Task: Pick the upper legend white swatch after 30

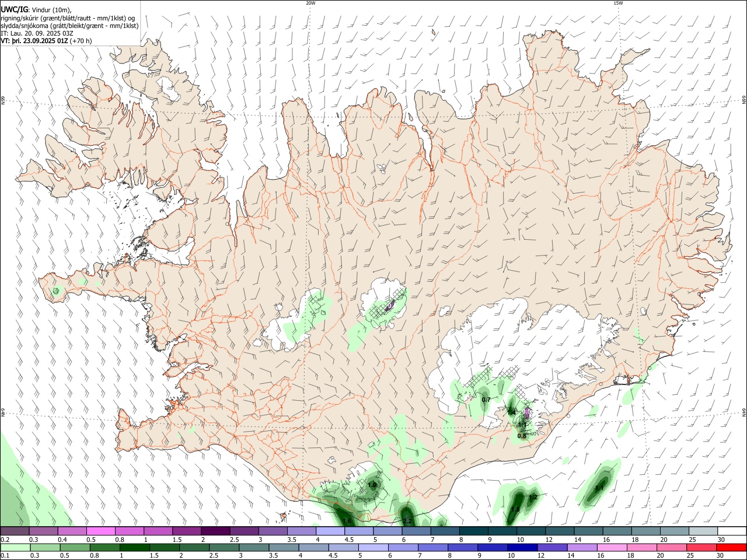Action: [x=732, y=531]
